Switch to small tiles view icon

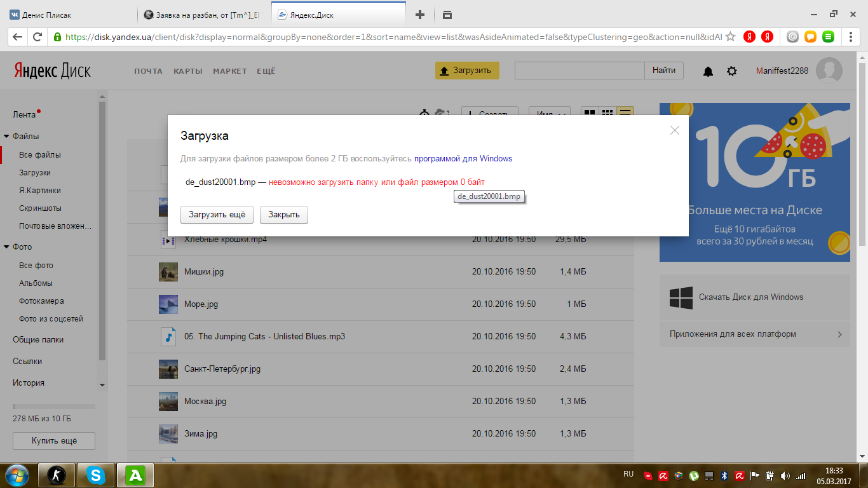pos(607,114)
